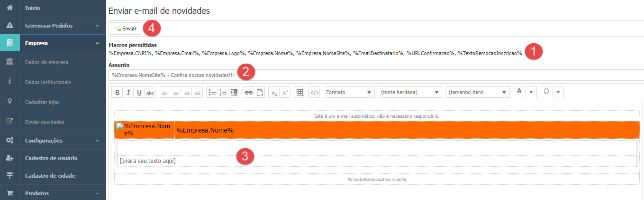
Task: Toggle underline formatting in the editor
Action: click(x=139, y=93)
